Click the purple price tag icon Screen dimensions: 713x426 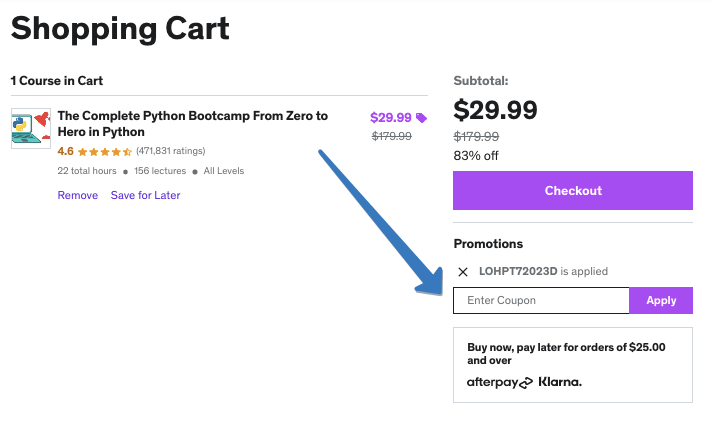click(421, 118)
